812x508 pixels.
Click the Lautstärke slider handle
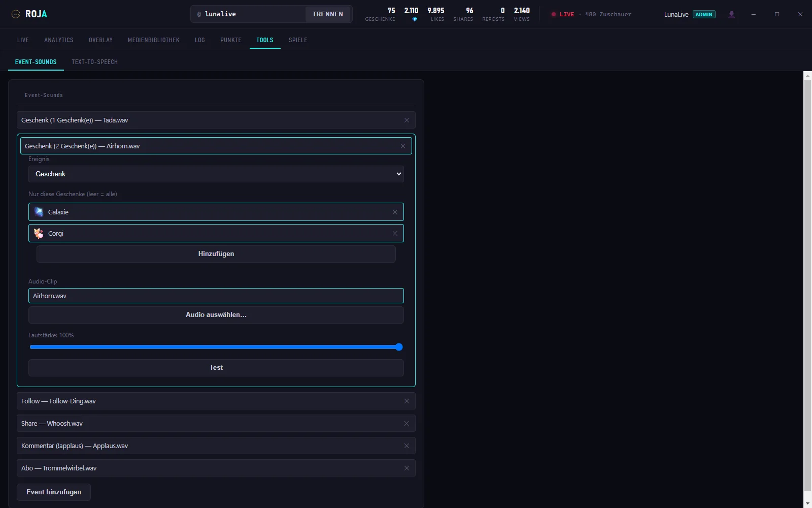[399, 347]
